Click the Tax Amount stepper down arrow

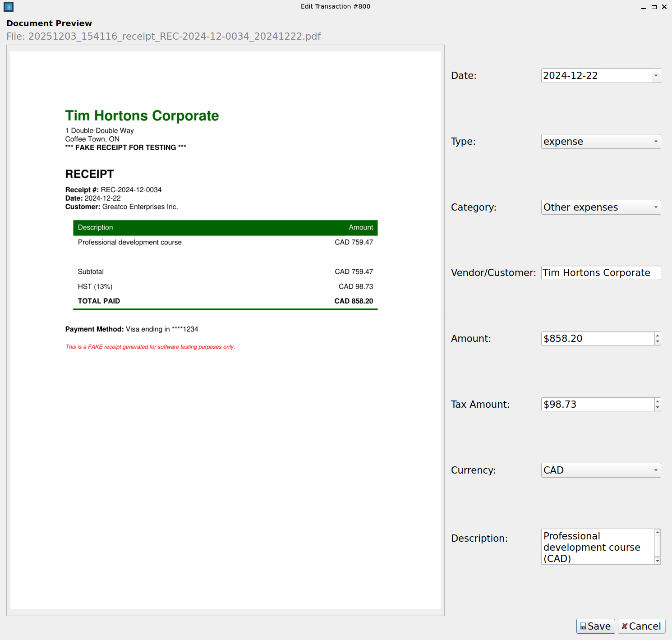[658, 407]
